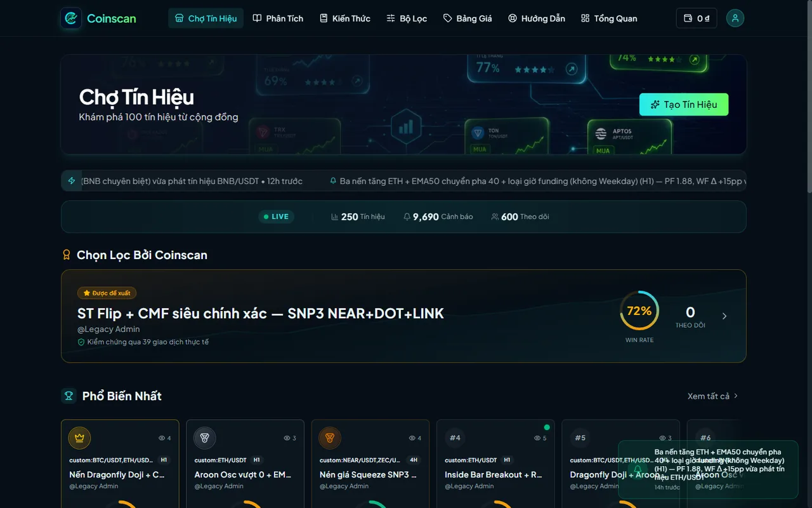The image size is (812, 508).
Task: Click the bell icon in the ticker
Action: (333, 181)
